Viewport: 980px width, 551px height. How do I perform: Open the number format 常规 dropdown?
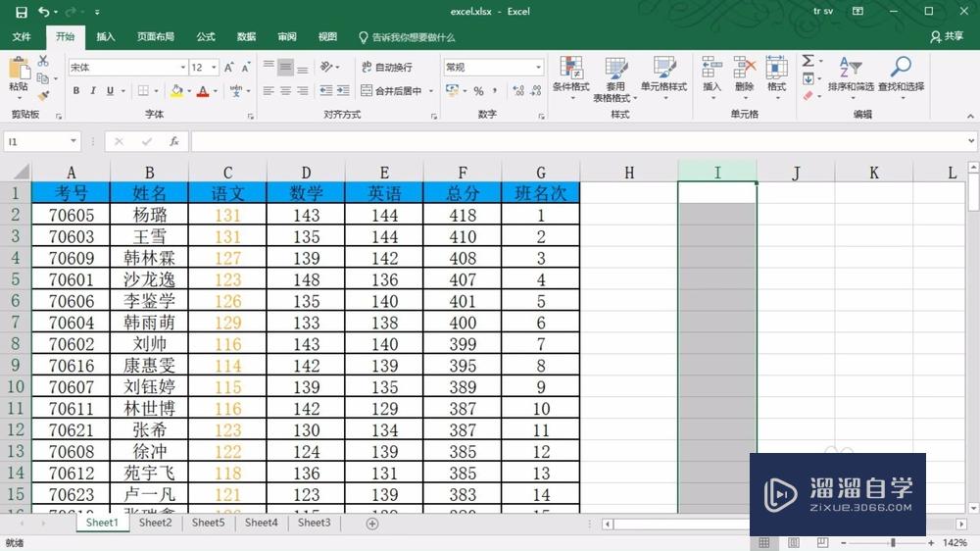point(538,67)
